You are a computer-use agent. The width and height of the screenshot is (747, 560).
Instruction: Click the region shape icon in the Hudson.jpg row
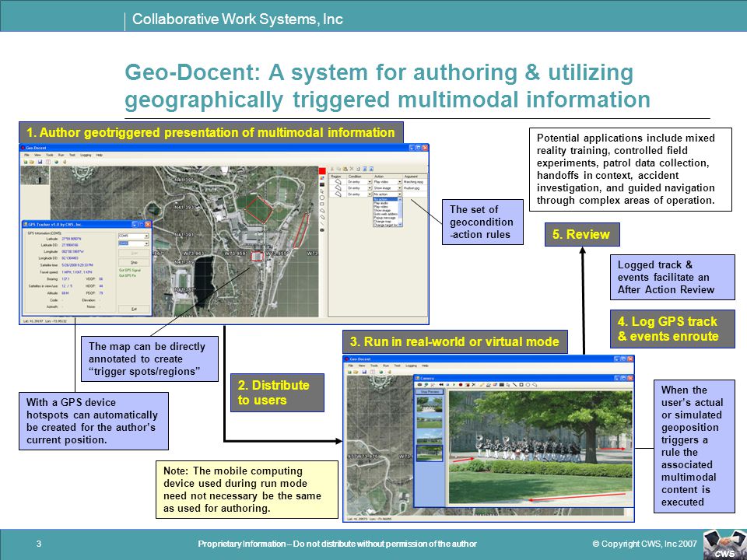338,188
